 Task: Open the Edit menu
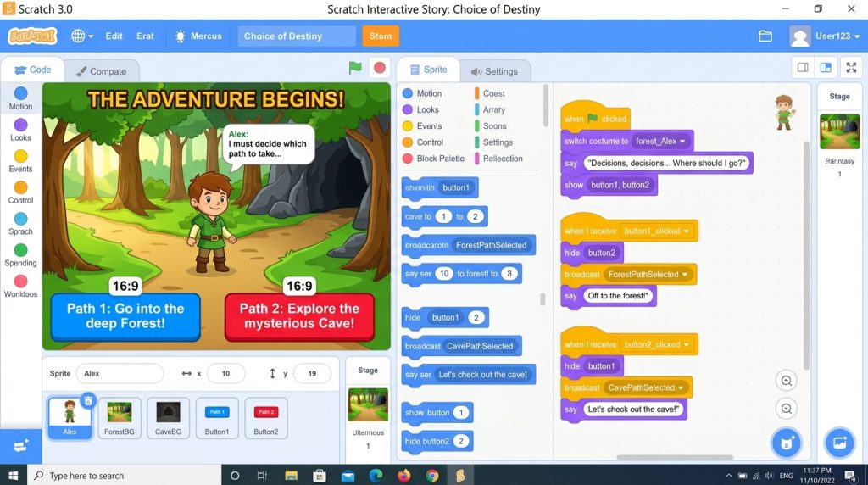point(114,36)
